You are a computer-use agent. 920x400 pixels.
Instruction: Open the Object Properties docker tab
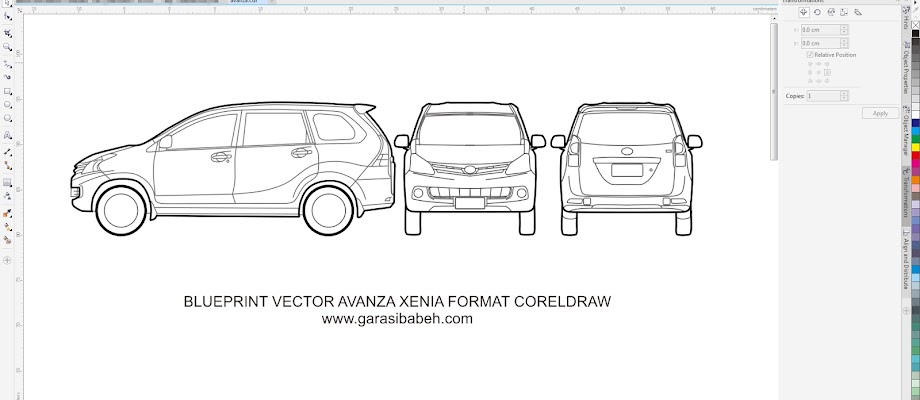(x=907, y=69)
